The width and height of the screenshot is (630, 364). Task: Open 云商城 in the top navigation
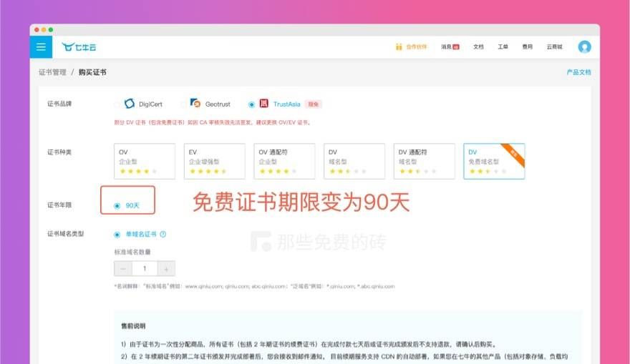click(x=554, y=47)
